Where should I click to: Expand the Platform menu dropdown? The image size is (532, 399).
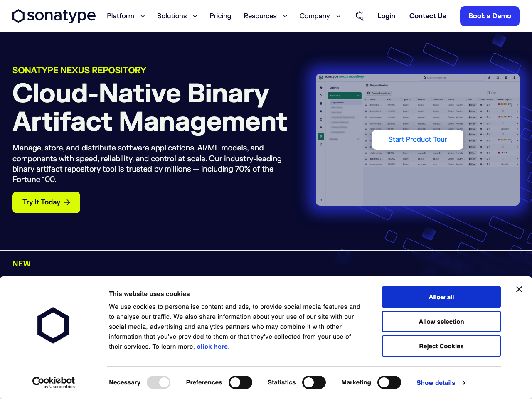pyautogui.click(x=126, y=16)
